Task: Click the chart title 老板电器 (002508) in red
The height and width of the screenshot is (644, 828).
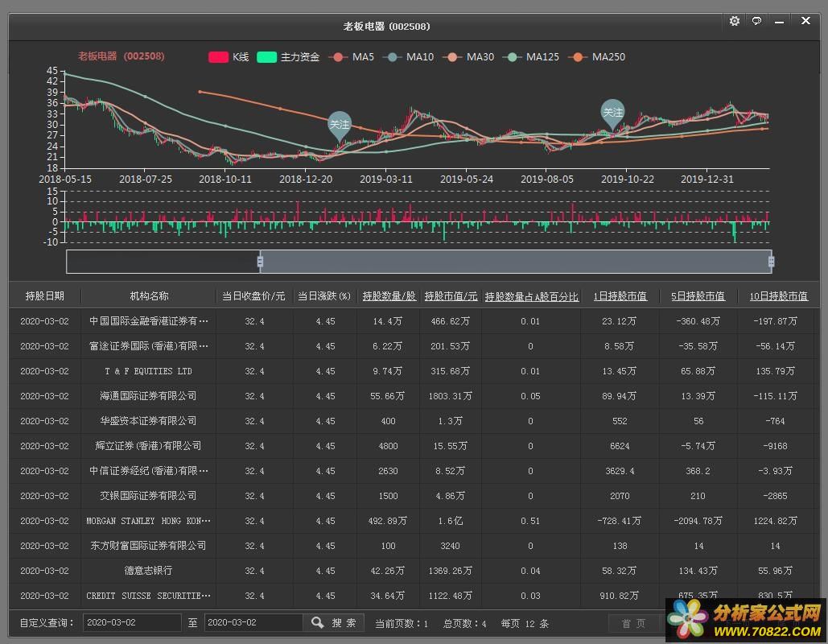Action: tap(122, 56)
